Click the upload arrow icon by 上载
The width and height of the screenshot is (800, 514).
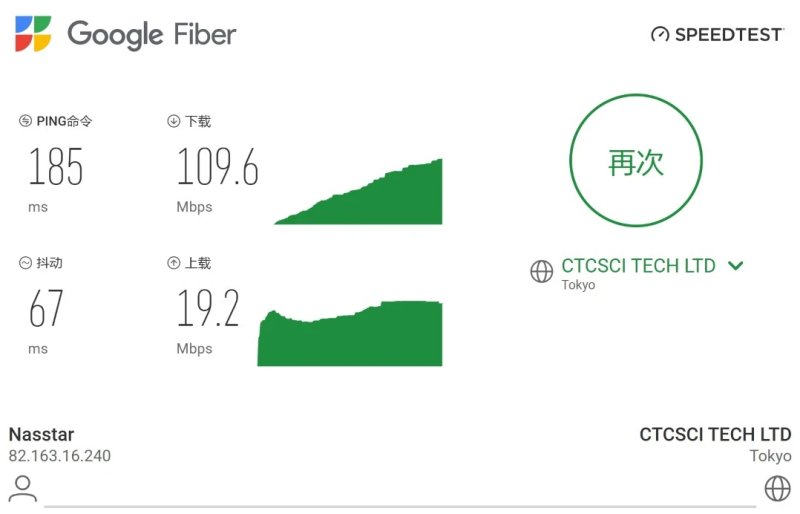[173, 263]
